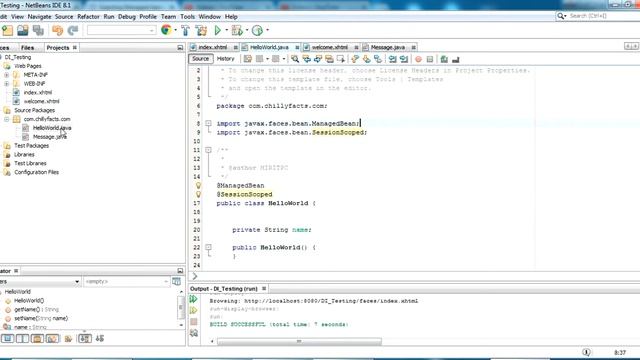Open the Navigate menu
Viewport: 640px width, 360px height.
point(39,17)
